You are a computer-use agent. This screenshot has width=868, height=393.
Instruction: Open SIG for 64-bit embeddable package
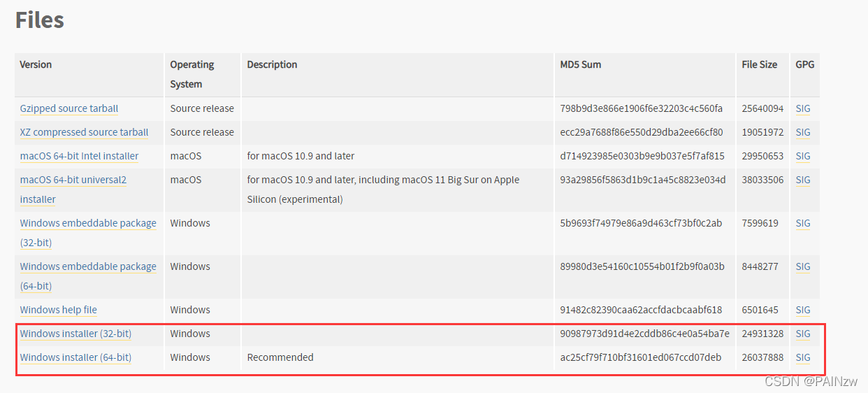803,266
